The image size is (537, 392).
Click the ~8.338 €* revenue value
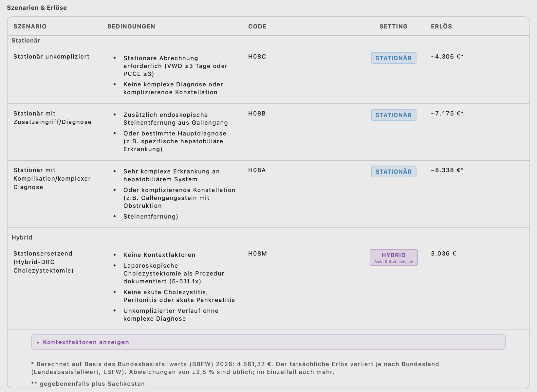pos(447,170)
